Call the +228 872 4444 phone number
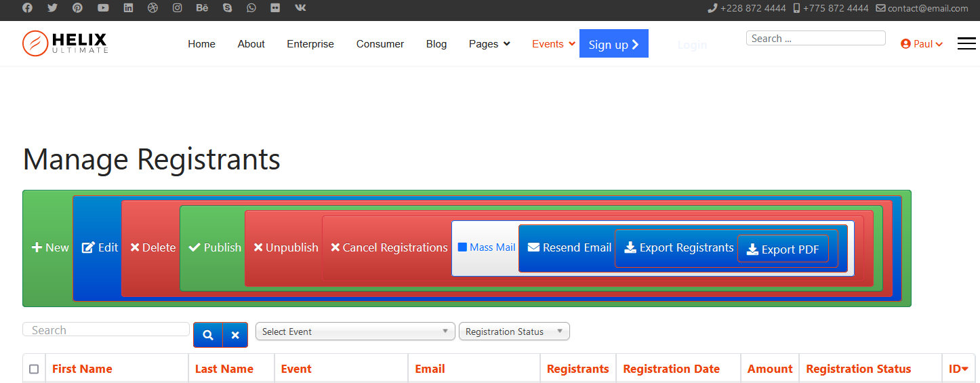Image resolution: width=980 pixels, height=383 pixels. click(747, 8)
